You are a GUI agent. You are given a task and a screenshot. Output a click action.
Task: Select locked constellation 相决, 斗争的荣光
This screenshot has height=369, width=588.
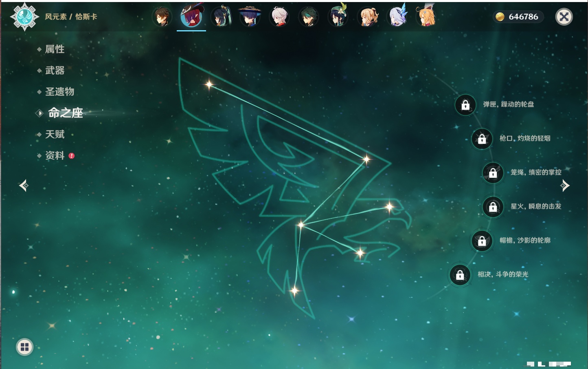pyautogui.click(x=460, y=275)
